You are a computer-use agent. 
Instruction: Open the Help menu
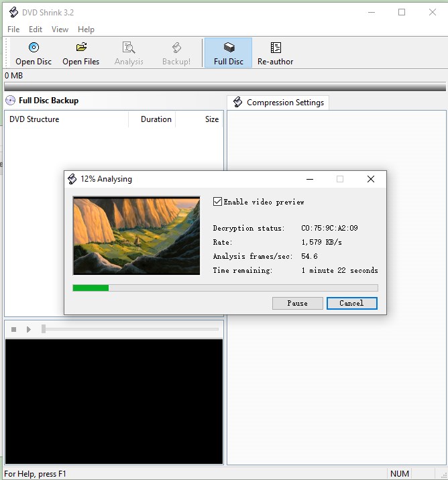point(86,29)
